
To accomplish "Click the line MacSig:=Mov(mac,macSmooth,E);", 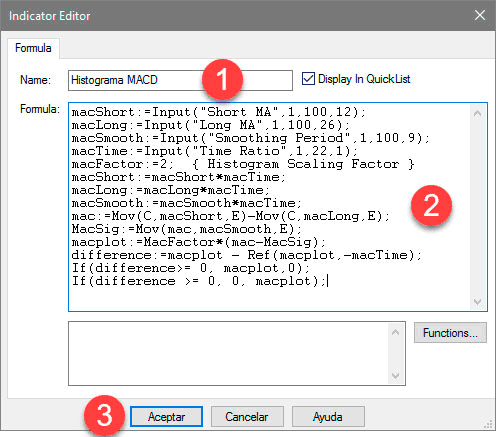I will click(x=187, y=229).
